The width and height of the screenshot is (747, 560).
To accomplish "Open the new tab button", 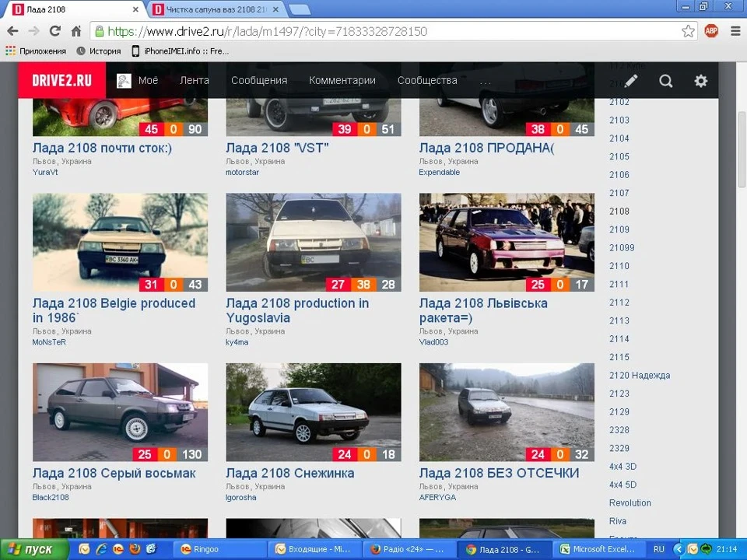I will pyautogui.click(x=300, y=9).
